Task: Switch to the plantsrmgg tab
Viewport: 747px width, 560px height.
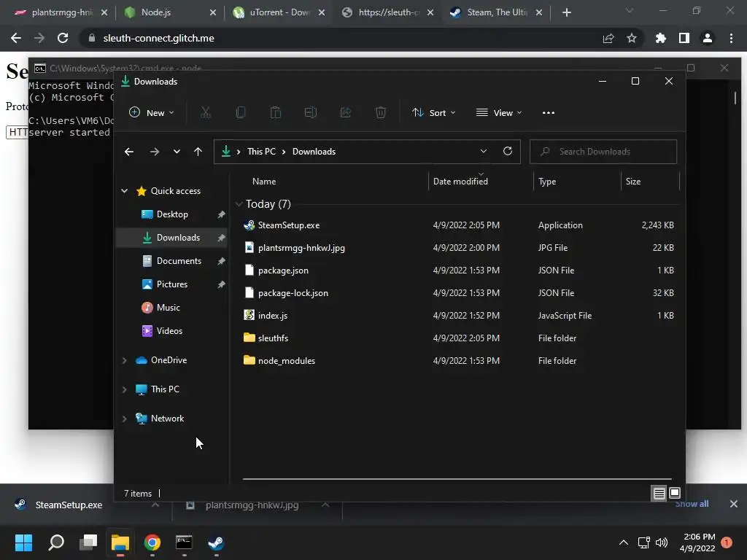Action: click(x=61, y=12)
